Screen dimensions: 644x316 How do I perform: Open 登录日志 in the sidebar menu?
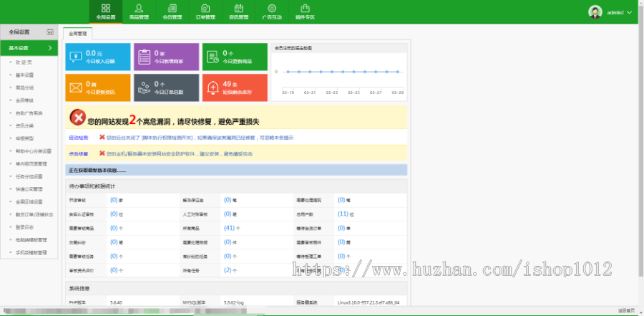tap(24, 227)
